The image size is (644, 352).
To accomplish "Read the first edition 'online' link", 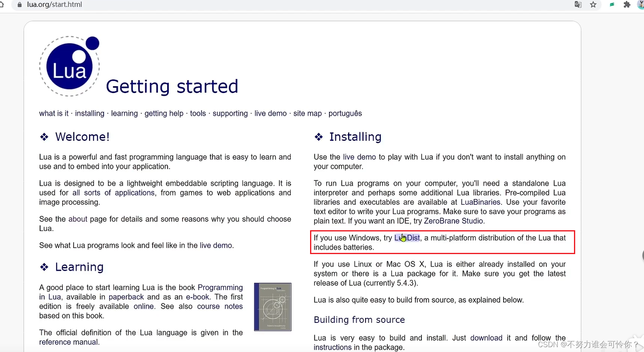I will tap(144, 306).
